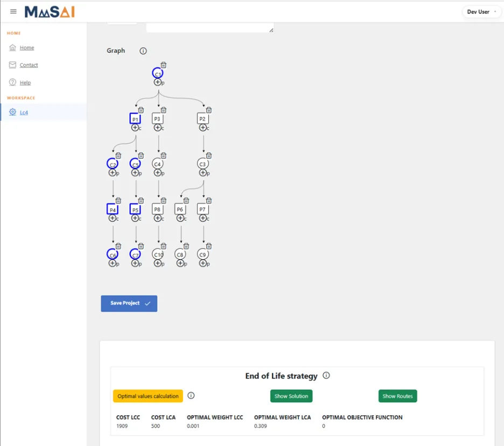This screenshot has width=504, height=446.
Task: Open the Lc4 workspace item
Action: pos(24,112)
